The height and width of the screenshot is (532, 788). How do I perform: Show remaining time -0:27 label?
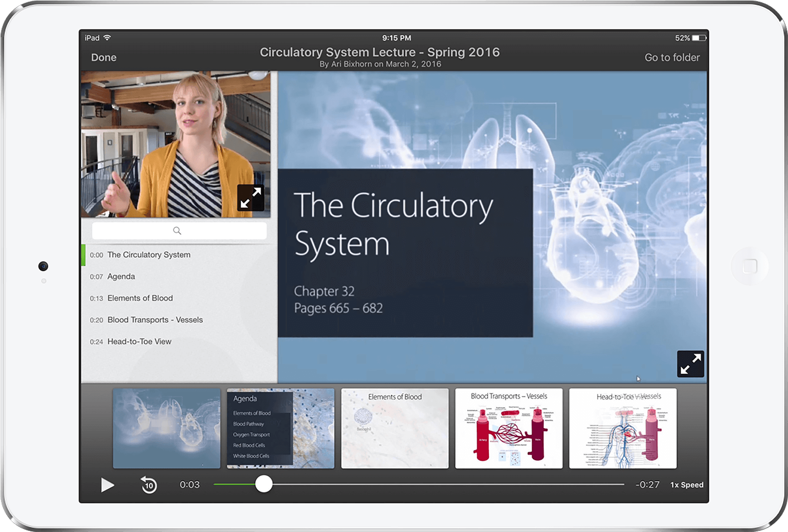(x=647, y=485)
